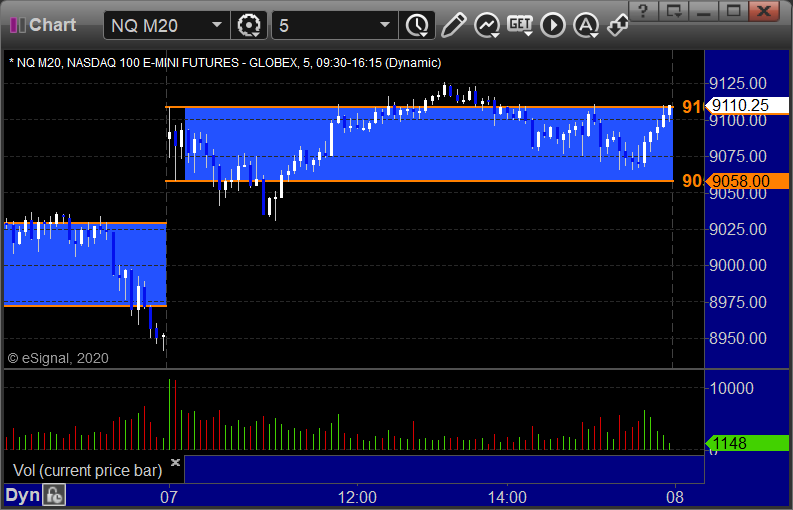Maximize the chart window
Screen dimensions: 793x510
pyautogui.click(x=734, y=10)
